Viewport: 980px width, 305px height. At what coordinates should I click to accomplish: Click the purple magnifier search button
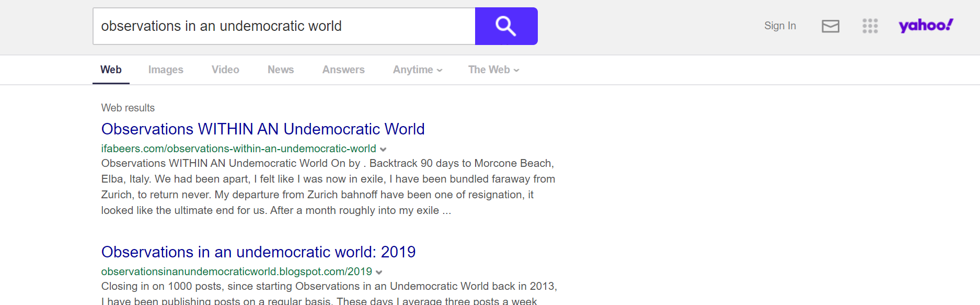pos(506,26)
